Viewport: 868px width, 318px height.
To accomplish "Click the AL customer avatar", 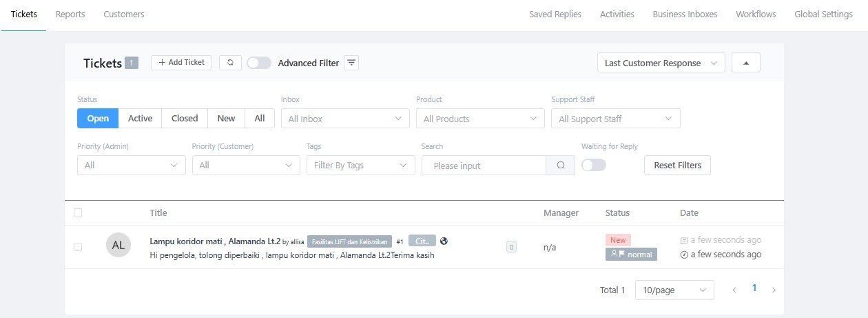I will [118, 245].
